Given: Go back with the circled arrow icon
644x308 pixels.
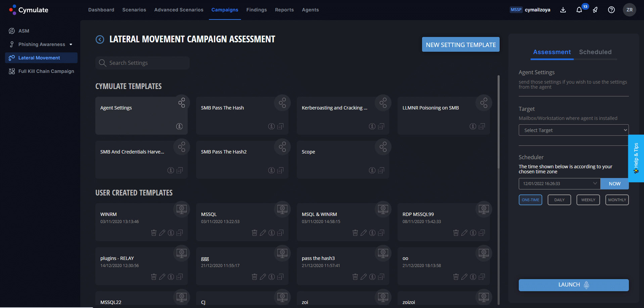Looking at the screenshot, I should pyautogui.click(x=100, y=40).
